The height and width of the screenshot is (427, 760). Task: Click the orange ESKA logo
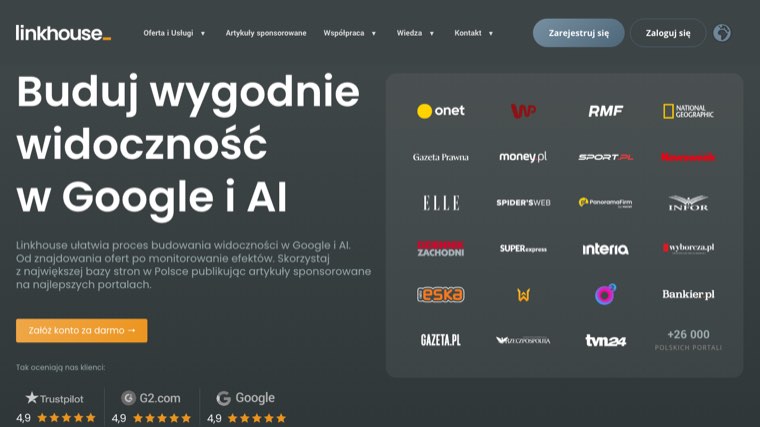point(441,294)
